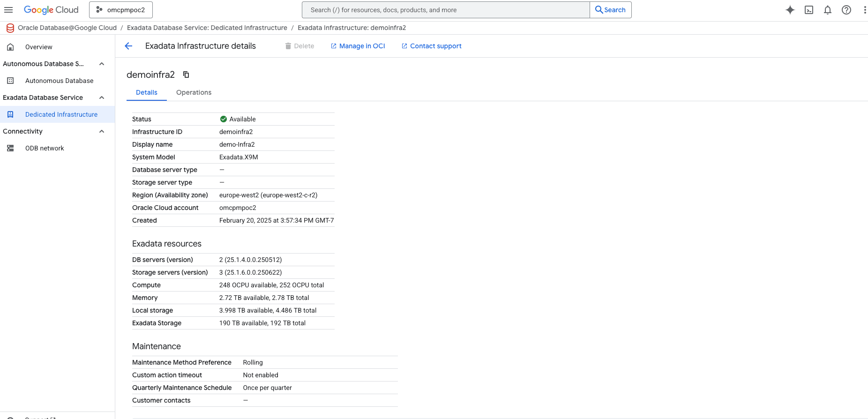Open the Gemini sparkle assistant icon
This screenshot has width=868, height=419.
790,10
